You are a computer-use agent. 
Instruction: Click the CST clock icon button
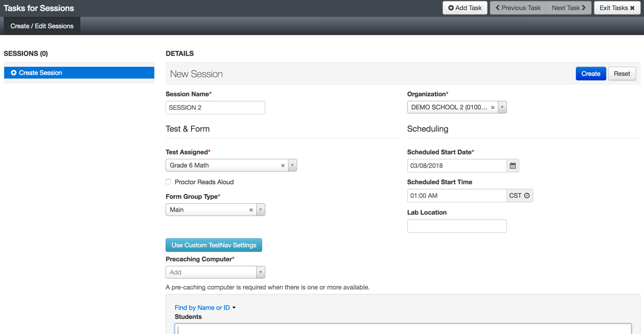[x=520, y=196]
